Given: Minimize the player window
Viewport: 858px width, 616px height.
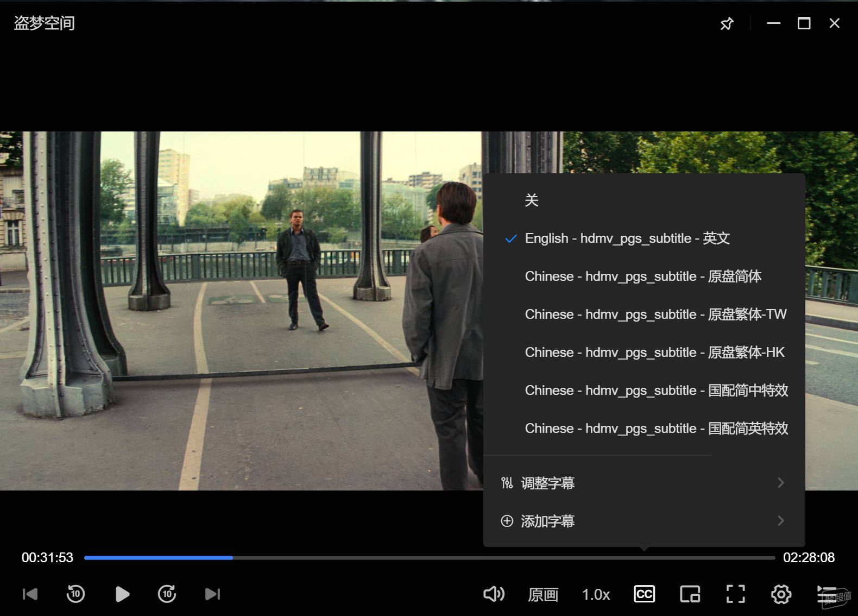Looking at the screenshot, I should (x=774, y=23).
